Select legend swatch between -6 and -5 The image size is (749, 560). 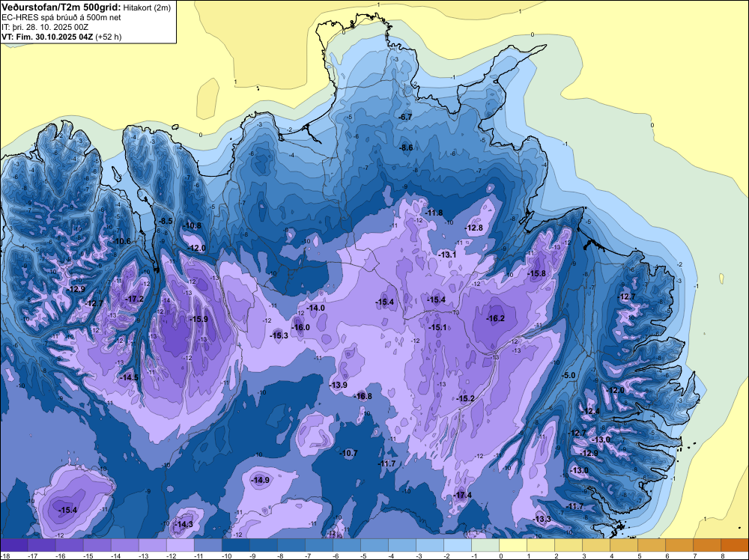(x=346, y=545)
